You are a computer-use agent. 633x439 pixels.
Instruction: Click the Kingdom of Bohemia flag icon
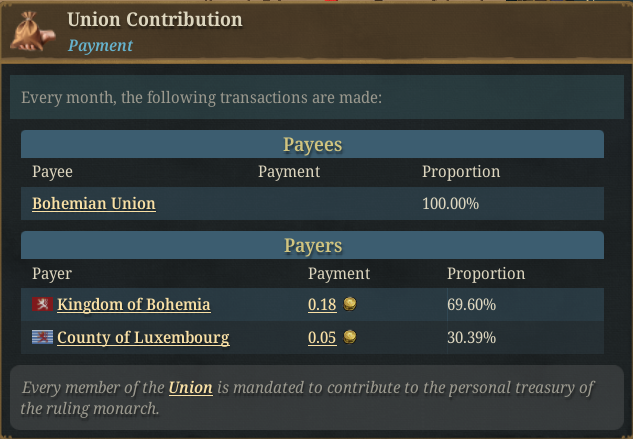[x=42, y=304]
